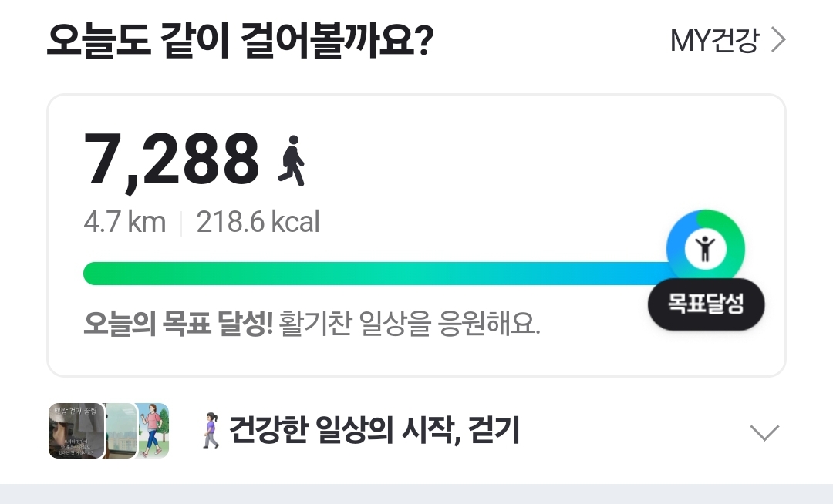Open the MY건강 page
This screenshot has width=833, height=504.
tap(715, 41)
